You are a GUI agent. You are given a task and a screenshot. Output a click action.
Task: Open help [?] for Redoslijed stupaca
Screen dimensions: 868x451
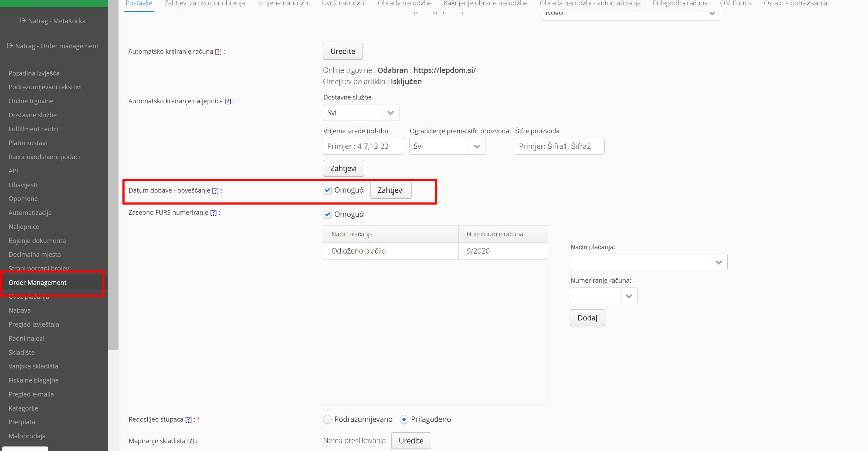[x=188, y=420]
